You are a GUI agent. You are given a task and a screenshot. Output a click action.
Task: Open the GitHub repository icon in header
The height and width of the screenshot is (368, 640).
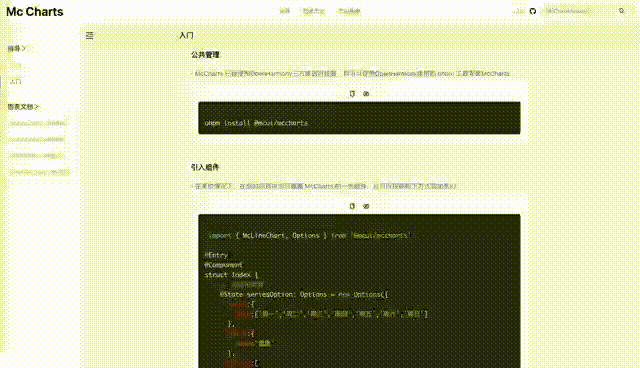[533, 11]
